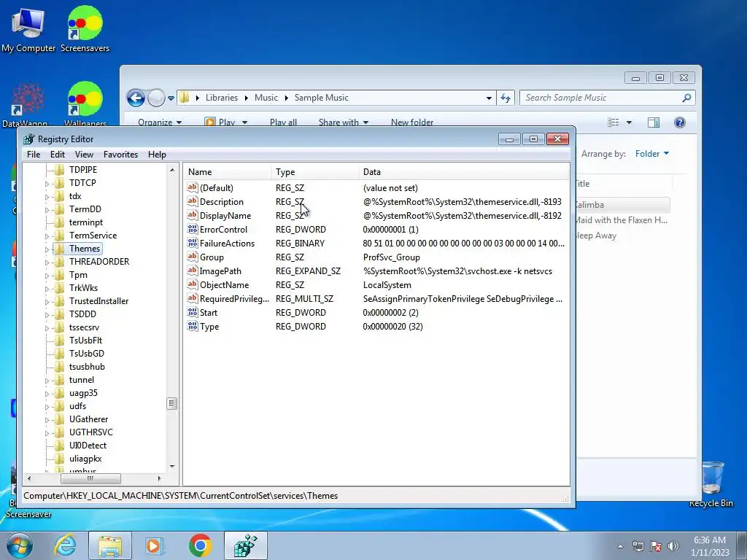Viewport: 747px width, 560px height.
Task: Open the Screensavers desktop shortcut
Action: coord(85,28)
